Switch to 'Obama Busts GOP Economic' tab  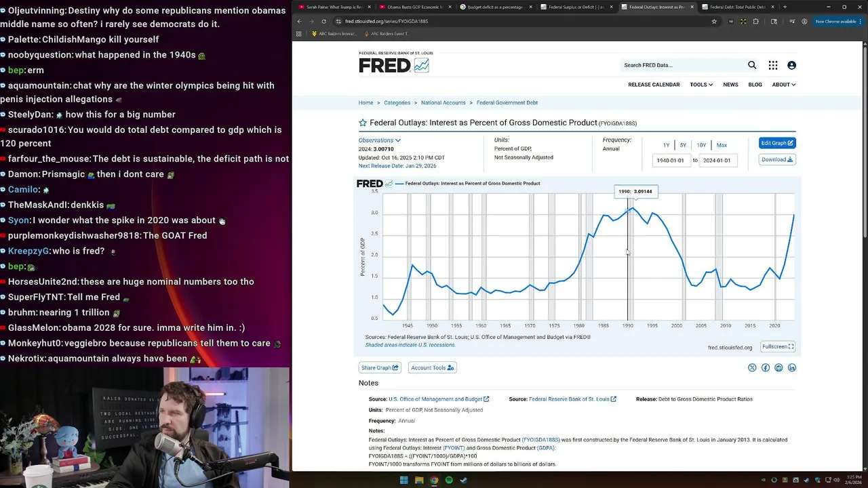click(414, 7)
